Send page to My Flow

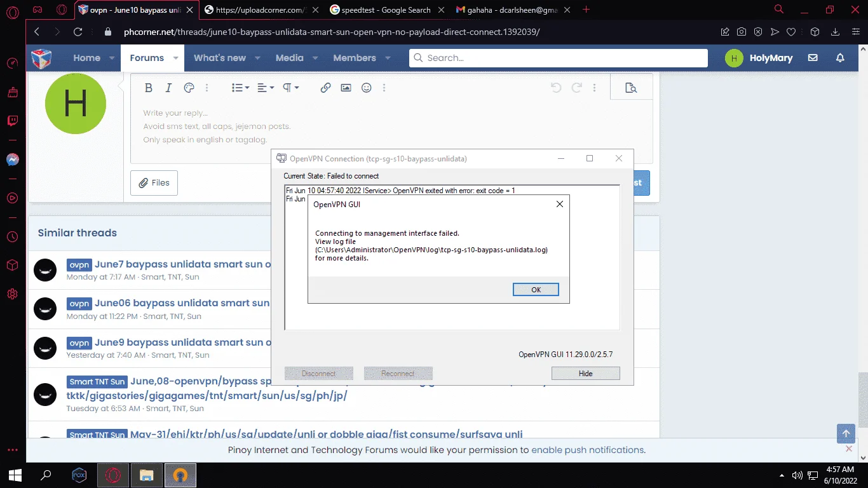tap(775, 32)
